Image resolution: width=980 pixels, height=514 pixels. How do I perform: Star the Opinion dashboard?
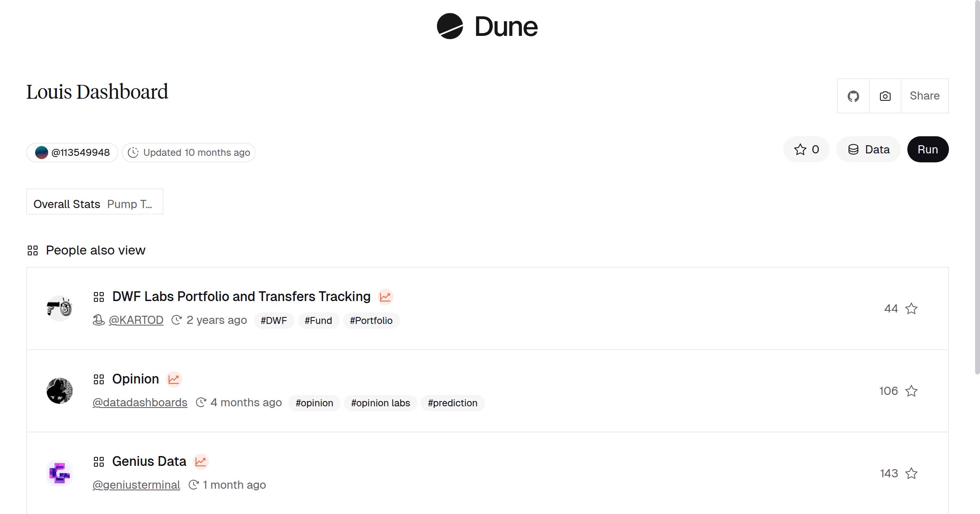click(911, 391)
